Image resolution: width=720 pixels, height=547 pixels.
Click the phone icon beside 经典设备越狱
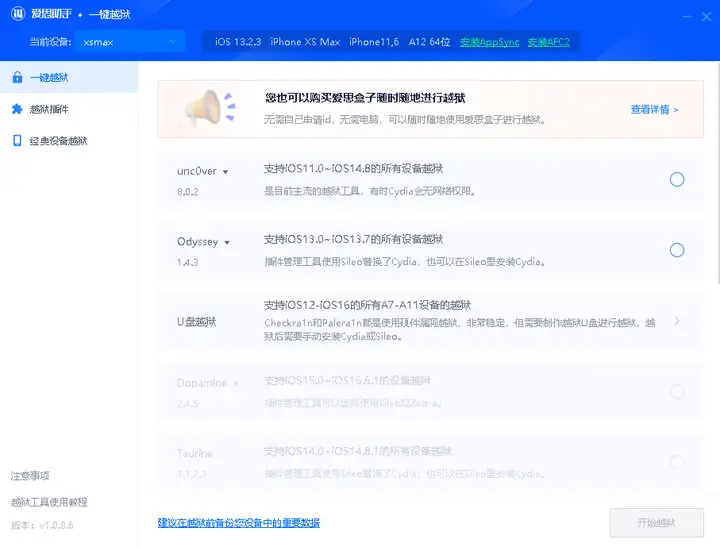17,141
